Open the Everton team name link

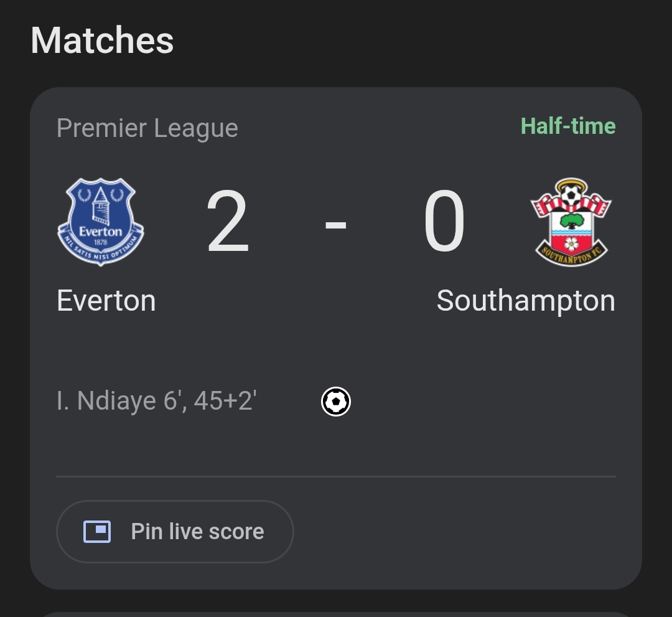[x=106, y=301]
